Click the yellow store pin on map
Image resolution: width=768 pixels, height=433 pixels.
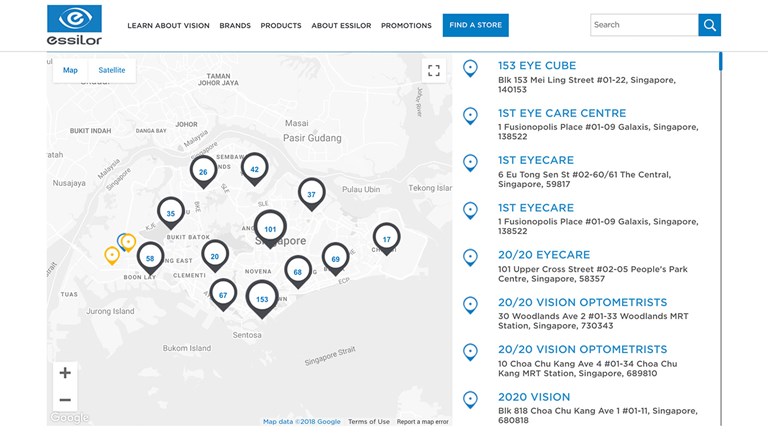[112, 255]
